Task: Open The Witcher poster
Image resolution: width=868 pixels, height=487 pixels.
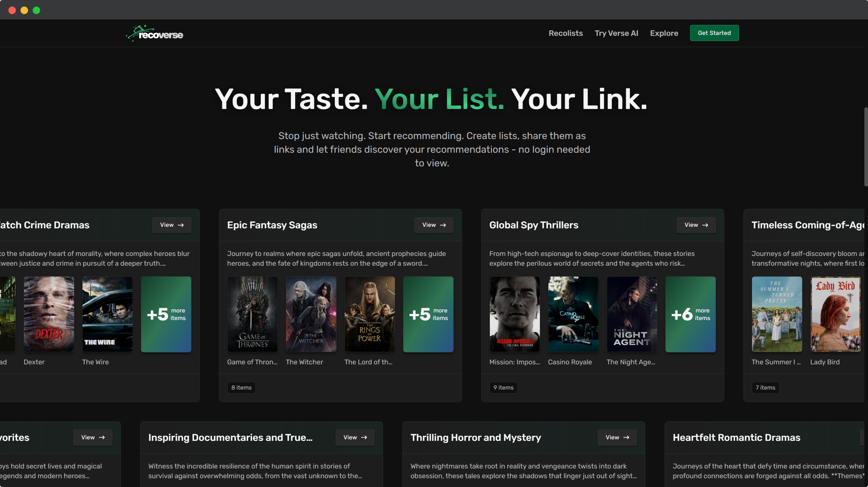Action: [311, 314]
